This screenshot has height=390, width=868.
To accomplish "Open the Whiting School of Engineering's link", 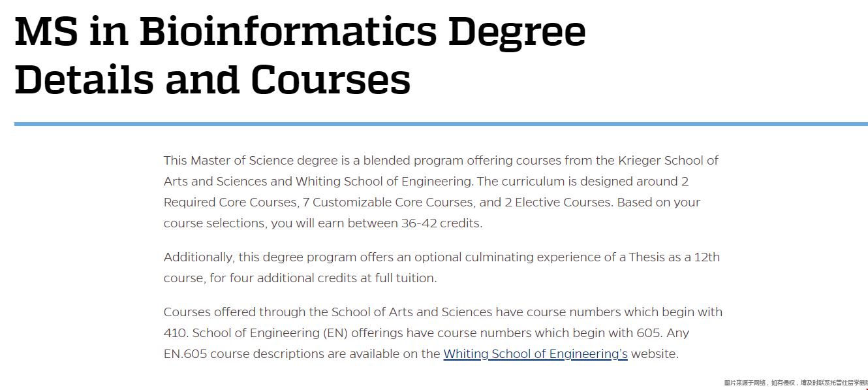I will coord(535,354).
